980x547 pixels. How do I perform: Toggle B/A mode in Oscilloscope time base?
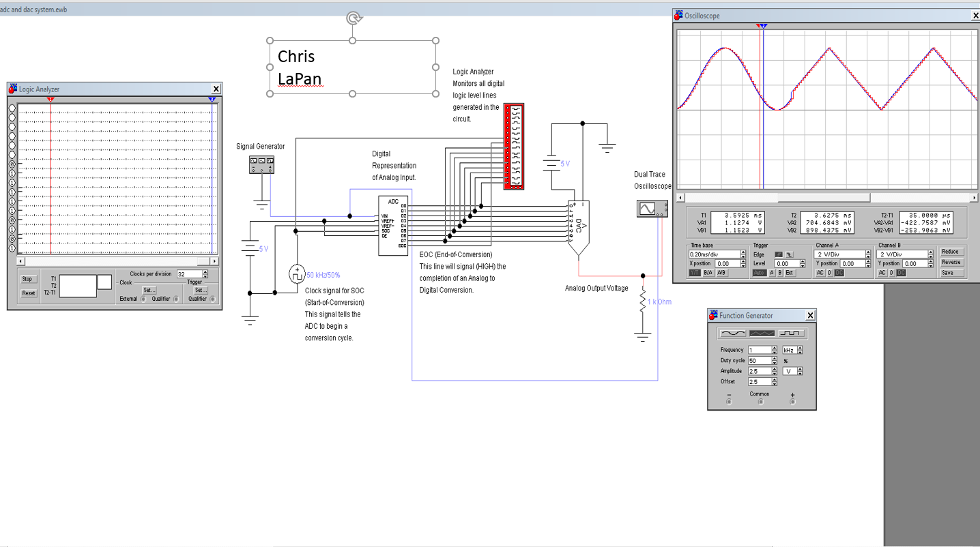pos(708,273)
